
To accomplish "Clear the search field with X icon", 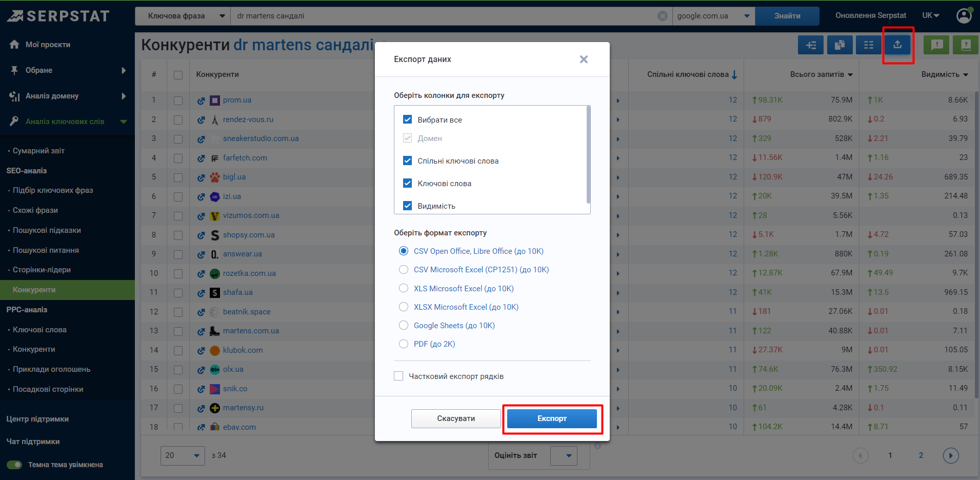I will (662, 16).
